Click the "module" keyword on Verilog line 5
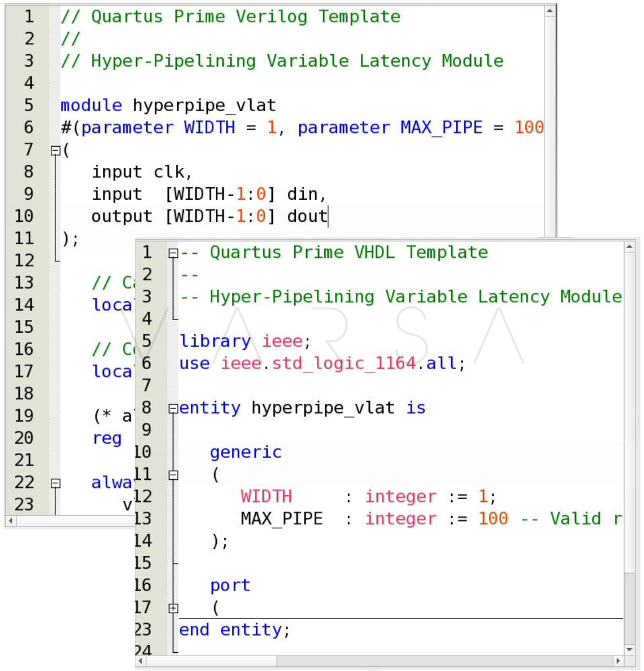Screen dimensions: 644x671 pos(91,105)
